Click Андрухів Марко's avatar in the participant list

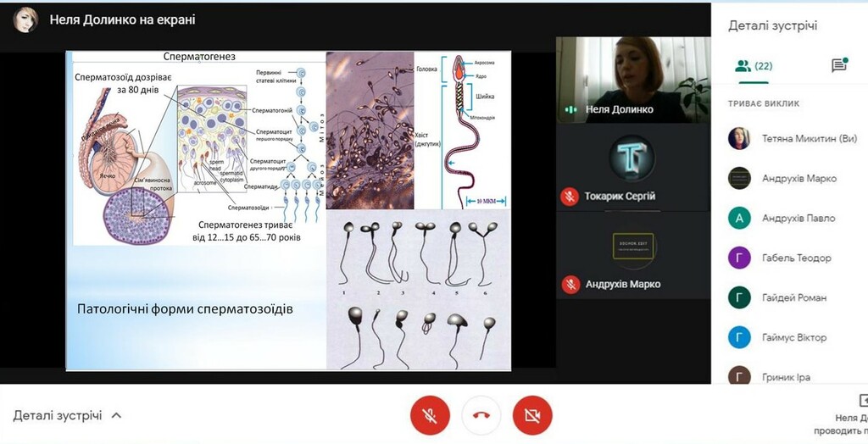[739, 178]
